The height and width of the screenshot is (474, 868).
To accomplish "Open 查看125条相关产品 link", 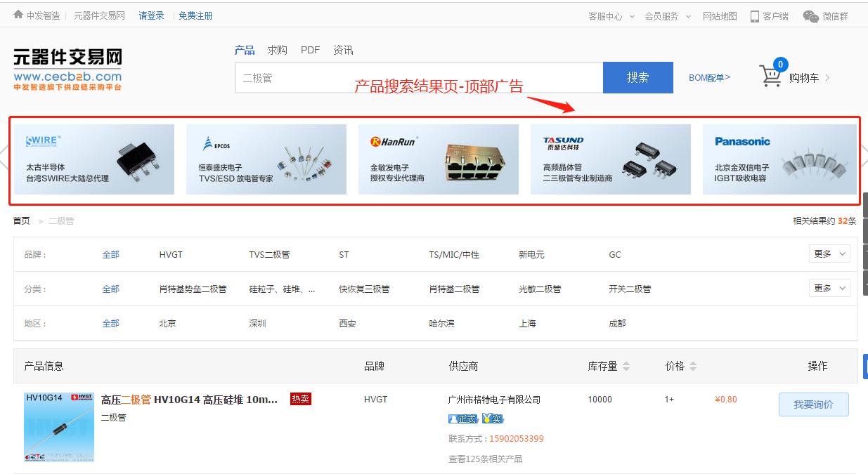I will pyautogui.click(x=486, y=459).
